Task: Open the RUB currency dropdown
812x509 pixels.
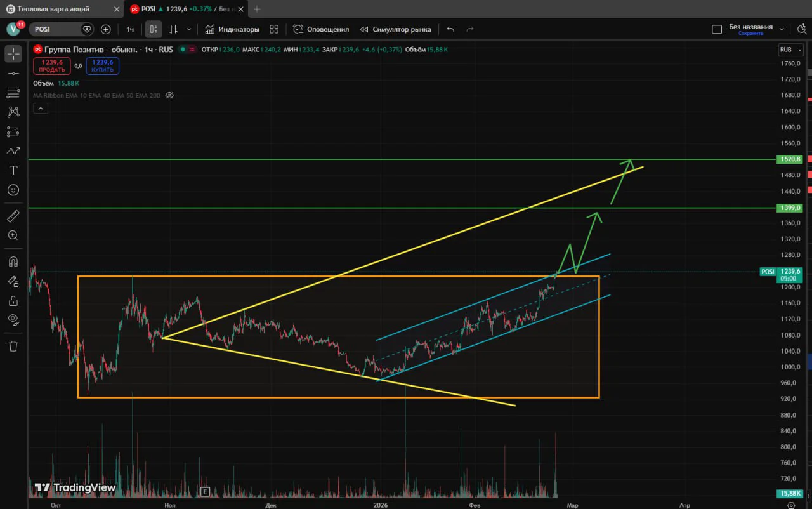Action: [x=790, y=50]
